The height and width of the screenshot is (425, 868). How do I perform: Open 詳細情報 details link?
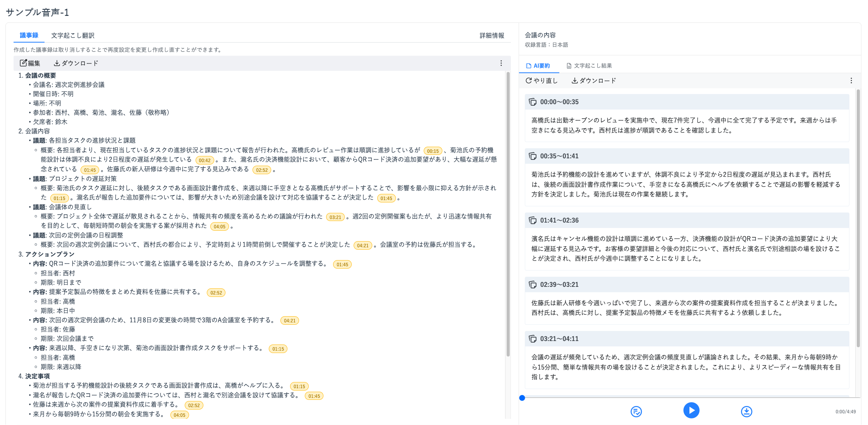click(492, 36)
